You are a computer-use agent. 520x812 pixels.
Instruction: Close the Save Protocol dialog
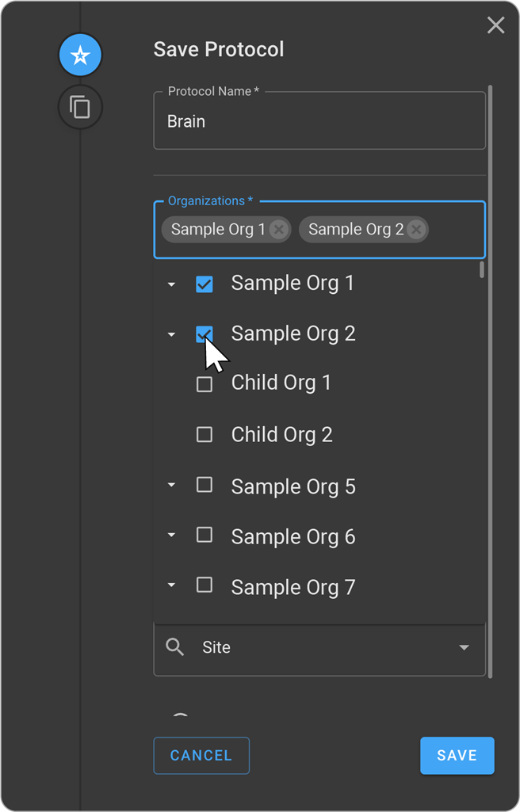click(495, 25)
